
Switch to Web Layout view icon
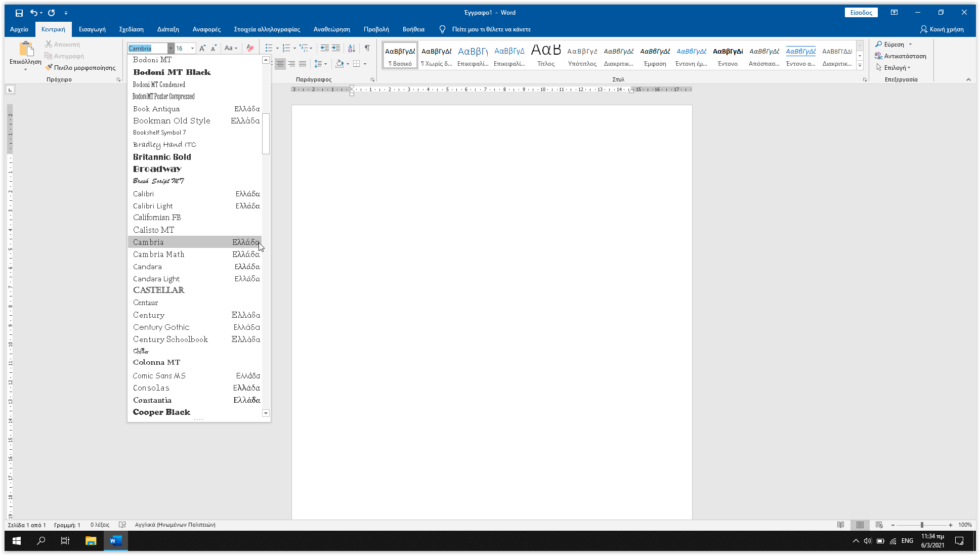tap(879, 525)
